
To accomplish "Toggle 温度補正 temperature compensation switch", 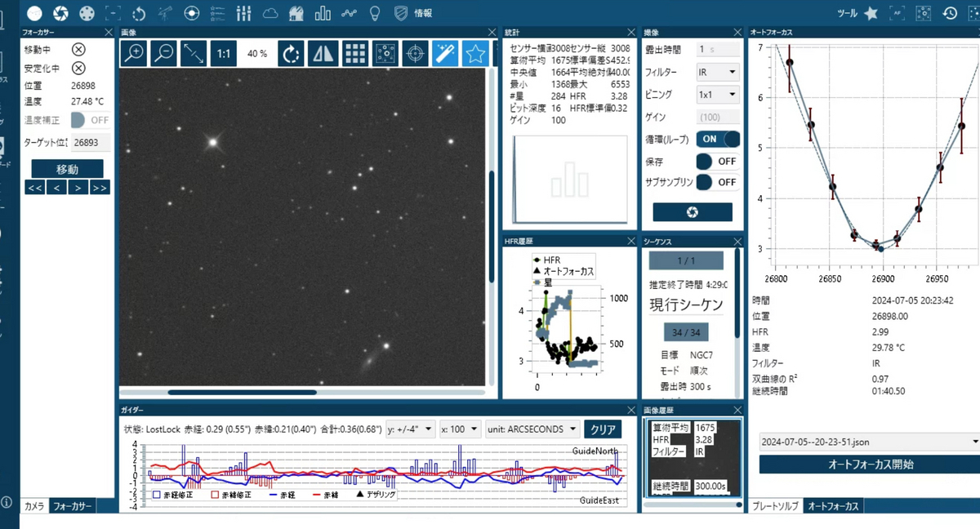I will pyautogui.click(x=91, y=120).
